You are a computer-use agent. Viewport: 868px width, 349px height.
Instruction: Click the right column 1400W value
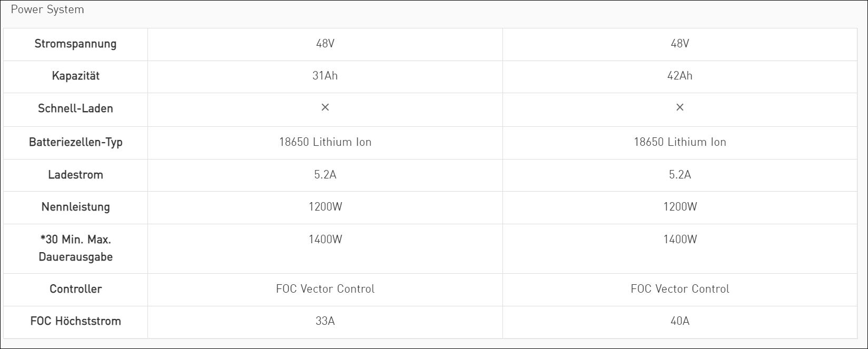click(x=679, y=240)
